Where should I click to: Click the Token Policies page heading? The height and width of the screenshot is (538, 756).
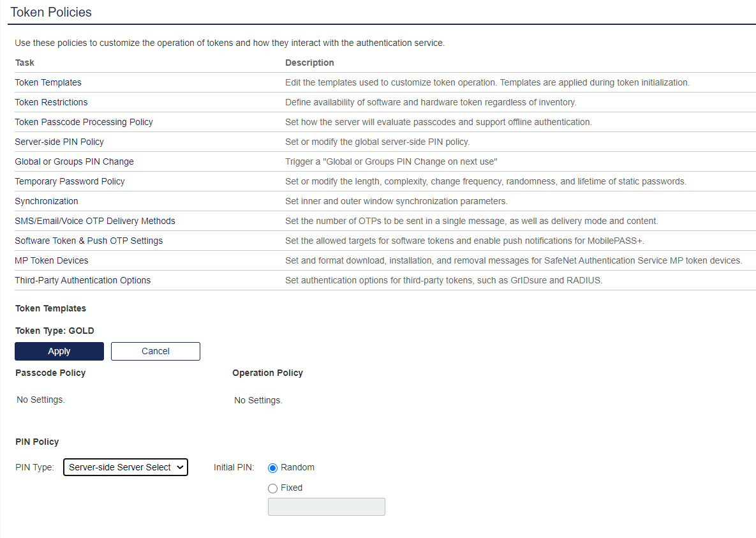(51, 12)
